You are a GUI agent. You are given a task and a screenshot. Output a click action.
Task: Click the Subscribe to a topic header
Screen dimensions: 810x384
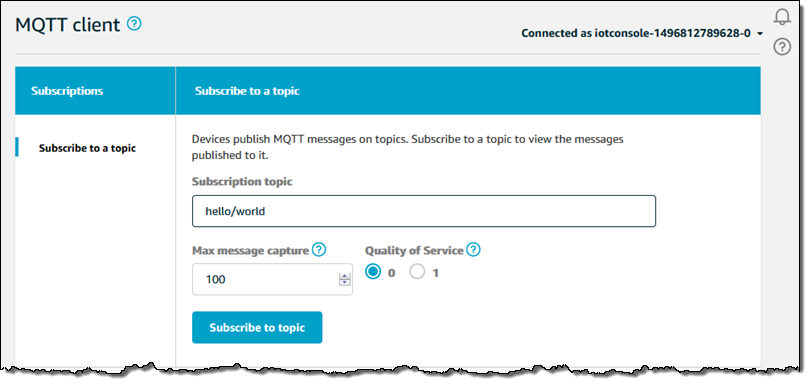[247, 91]
